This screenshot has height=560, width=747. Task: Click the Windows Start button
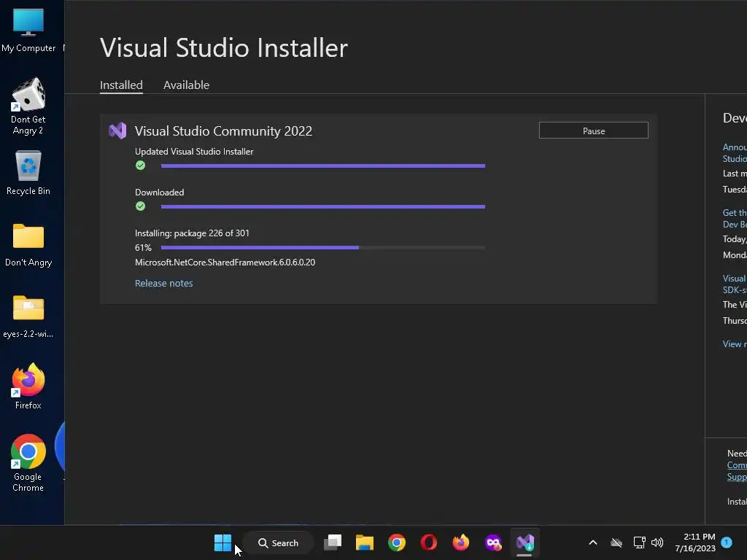222,542
